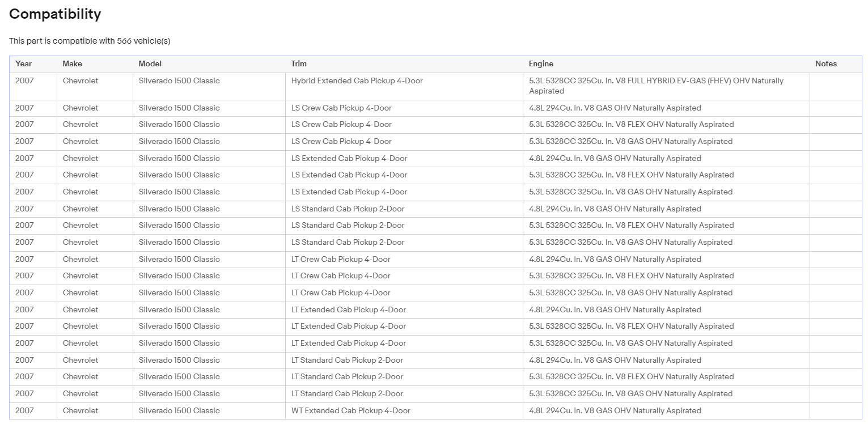Screen dimensions: 868x424
Task: Select the first LS Extended Cab Pickup 4-Door trim cell
Action: [x=404, y=159]
